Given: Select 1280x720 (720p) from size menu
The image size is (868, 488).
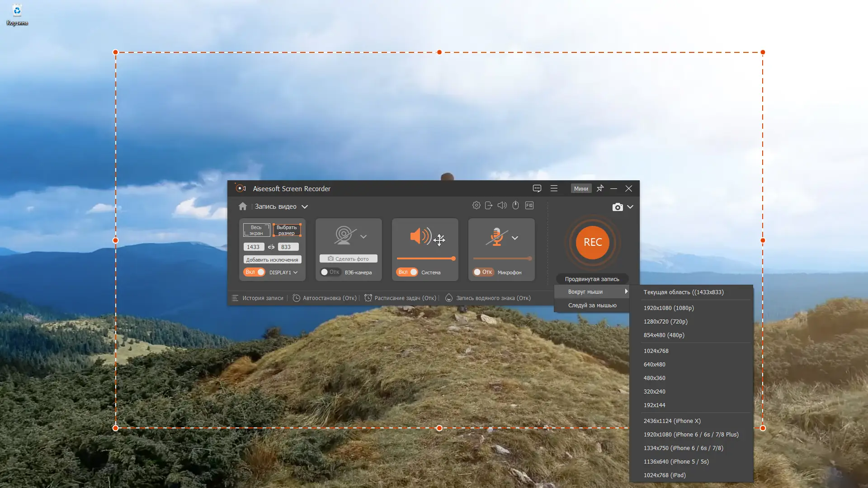Looking at the screenshot, I should [665, 322].
